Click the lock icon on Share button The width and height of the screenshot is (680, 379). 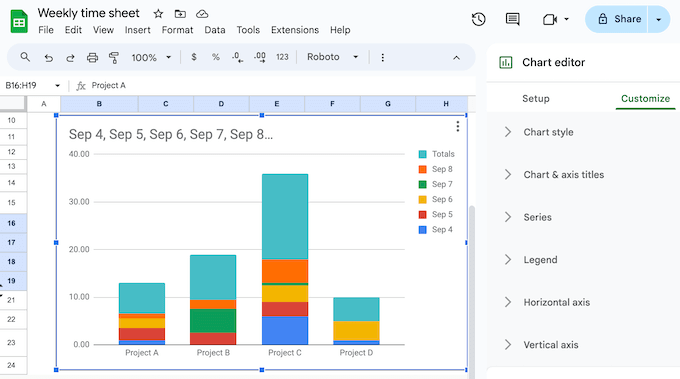(602, 19)
